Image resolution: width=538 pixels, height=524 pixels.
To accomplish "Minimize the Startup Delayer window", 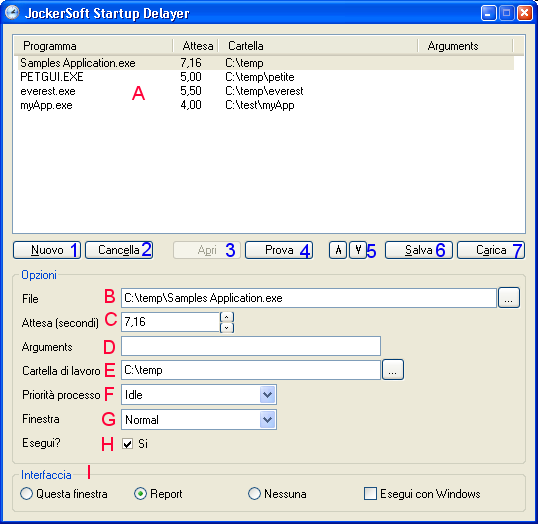I will 488,13.
